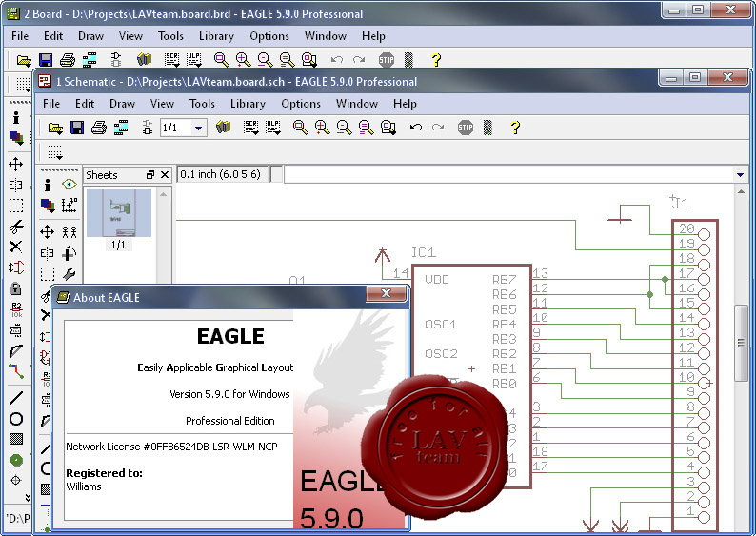The height and width of the screenshot is (536, 756).
Task: Click Save icon in Board toolbar
Action: (46, 60)
